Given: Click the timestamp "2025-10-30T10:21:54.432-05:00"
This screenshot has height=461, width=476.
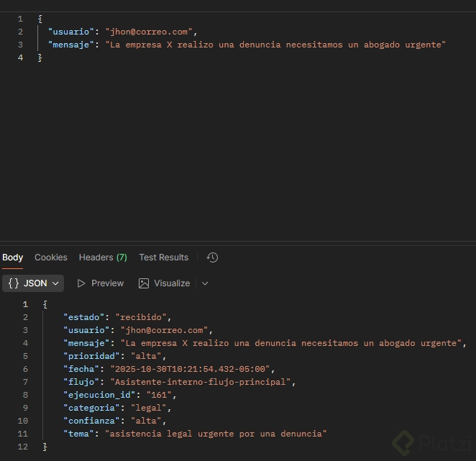Looking at the screenshot, I should 190,369.
